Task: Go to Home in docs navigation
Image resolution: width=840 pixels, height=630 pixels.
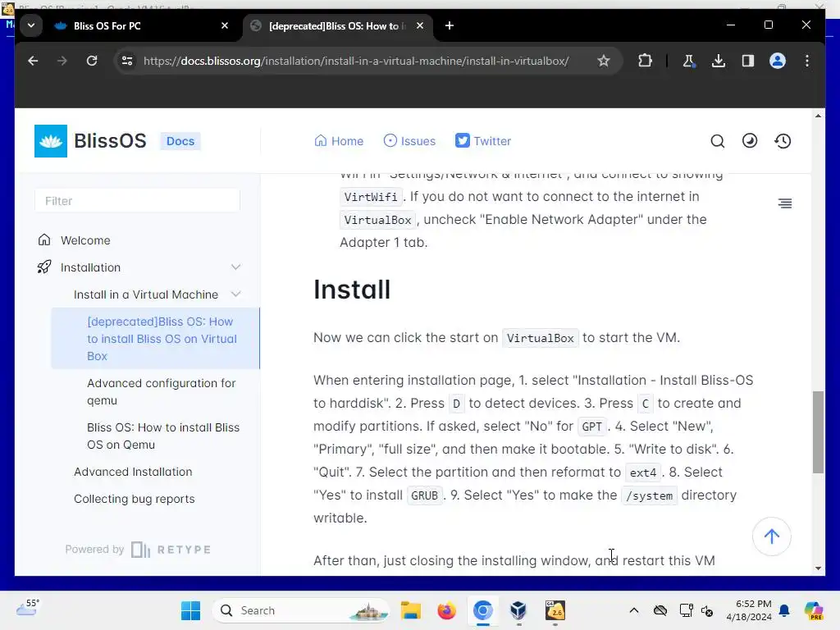Action: [339, 141]
